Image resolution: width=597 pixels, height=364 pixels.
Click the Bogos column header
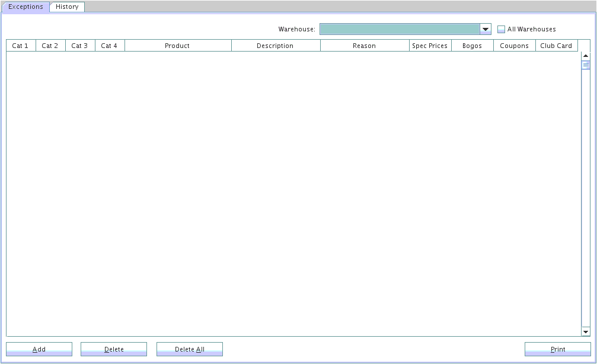coord(472,46)
